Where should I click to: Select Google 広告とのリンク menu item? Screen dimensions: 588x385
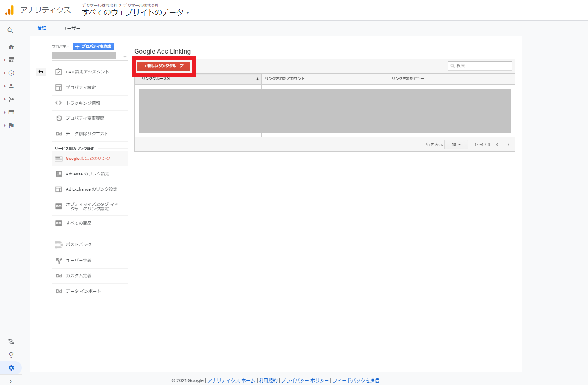point(90,159)
